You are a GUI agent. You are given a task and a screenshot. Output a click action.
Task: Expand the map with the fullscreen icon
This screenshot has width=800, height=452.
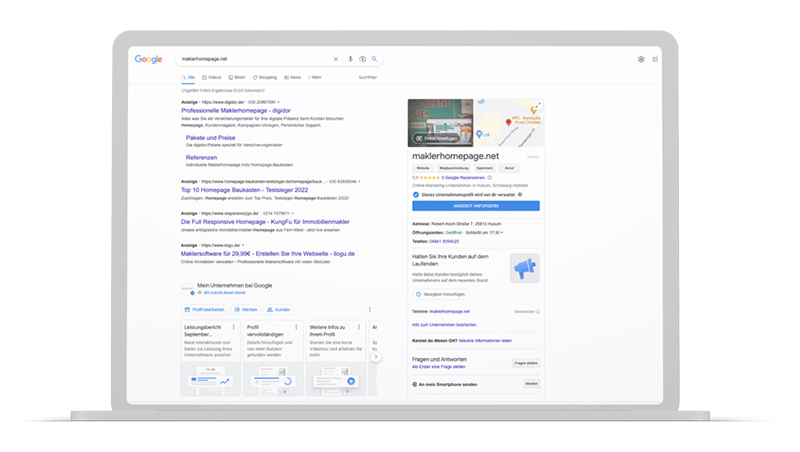click(538, 105)
